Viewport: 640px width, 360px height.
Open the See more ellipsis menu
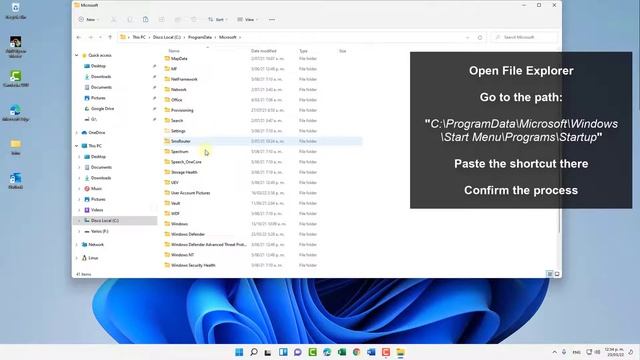tap(272, 20)
